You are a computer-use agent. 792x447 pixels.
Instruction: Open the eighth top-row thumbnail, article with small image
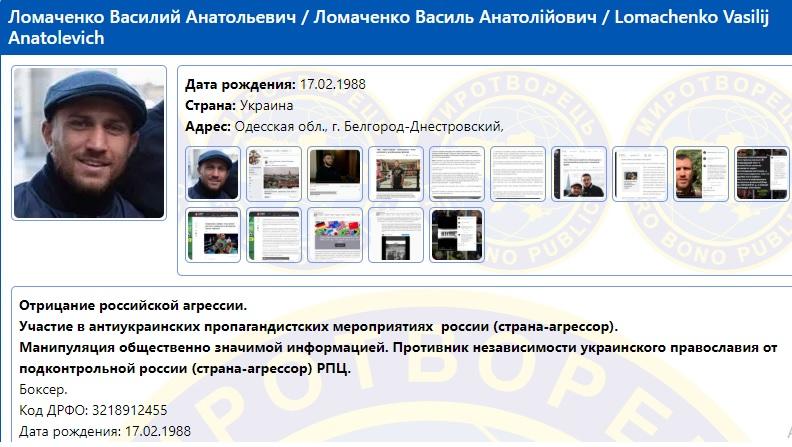(640, 174)
